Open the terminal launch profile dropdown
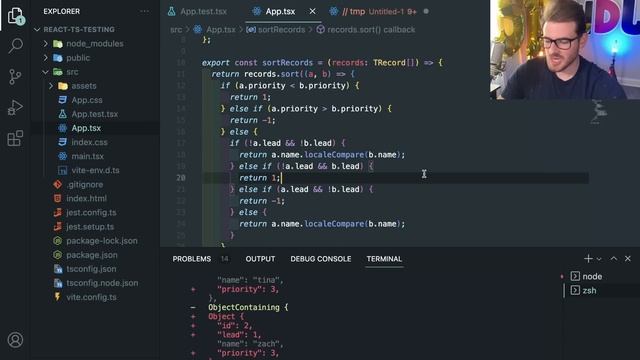Viewport: 640px width, 360px height. pos(599,259)
